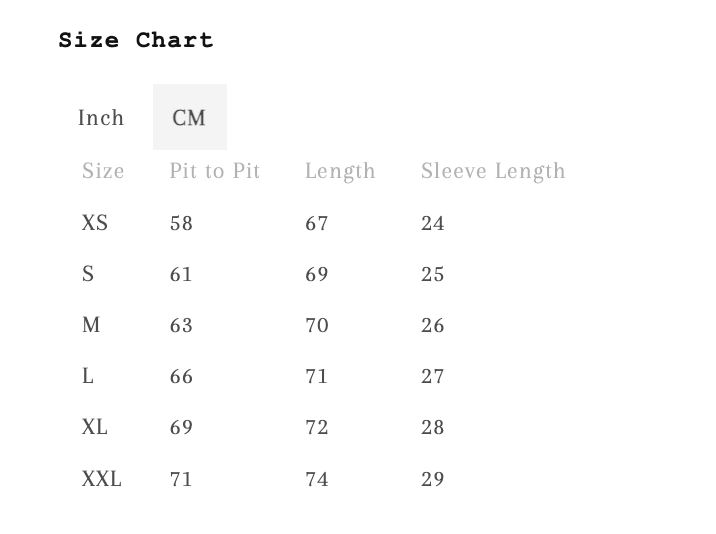Select the M length value 70
The width and height of the screenshot is (716, 534).
click(317, 325)
